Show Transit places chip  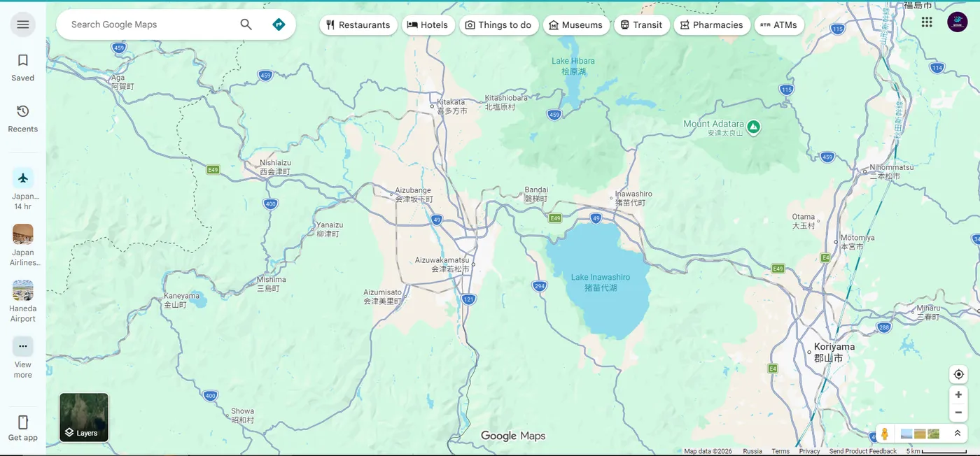(642, 25)
